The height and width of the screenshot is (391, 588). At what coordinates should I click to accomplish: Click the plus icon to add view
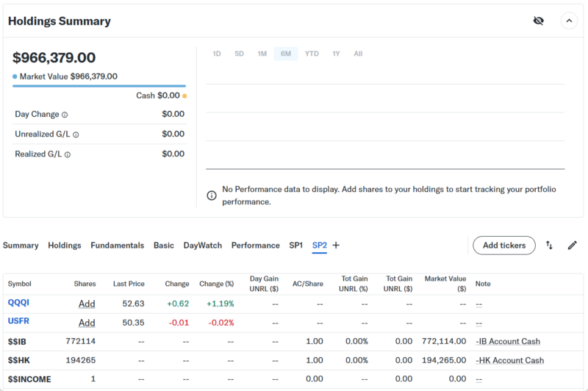[x=336, y=245]
